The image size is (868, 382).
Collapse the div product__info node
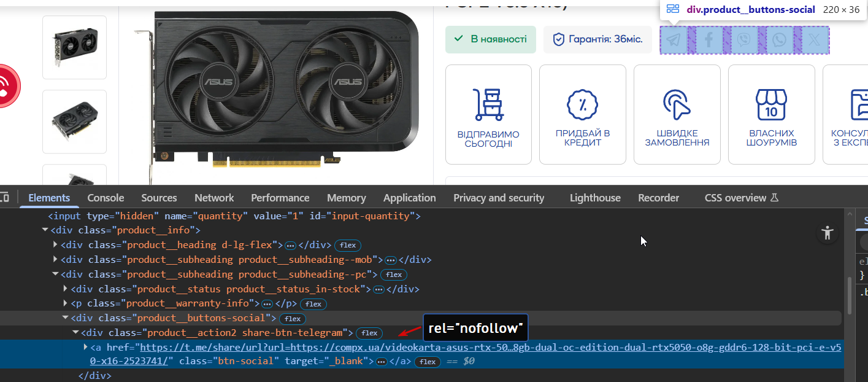pyautogui.click(x=45, y=230)
